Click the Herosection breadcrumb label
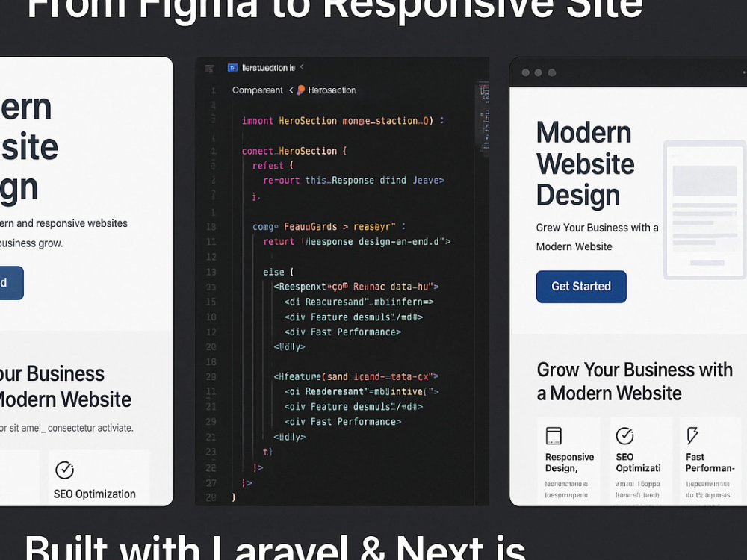This screenshot has height=560, width=747. 332,90
